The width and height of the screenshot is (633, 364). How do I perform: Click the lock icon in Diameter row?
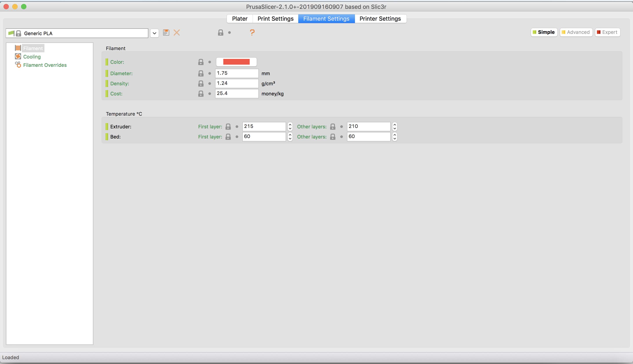coord(201,73)
